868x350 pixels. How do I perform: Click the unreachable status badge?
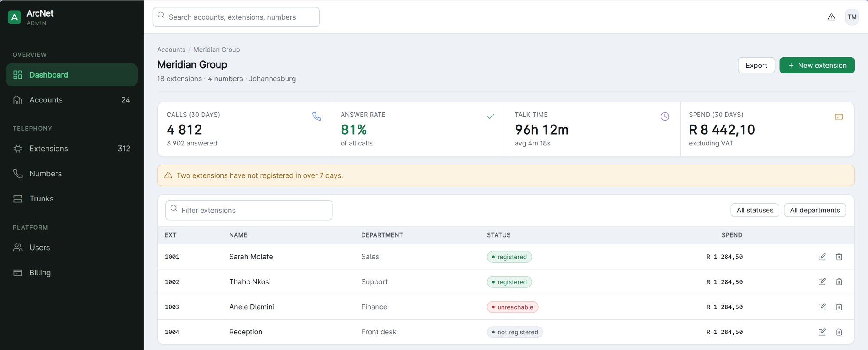(513, 307)
